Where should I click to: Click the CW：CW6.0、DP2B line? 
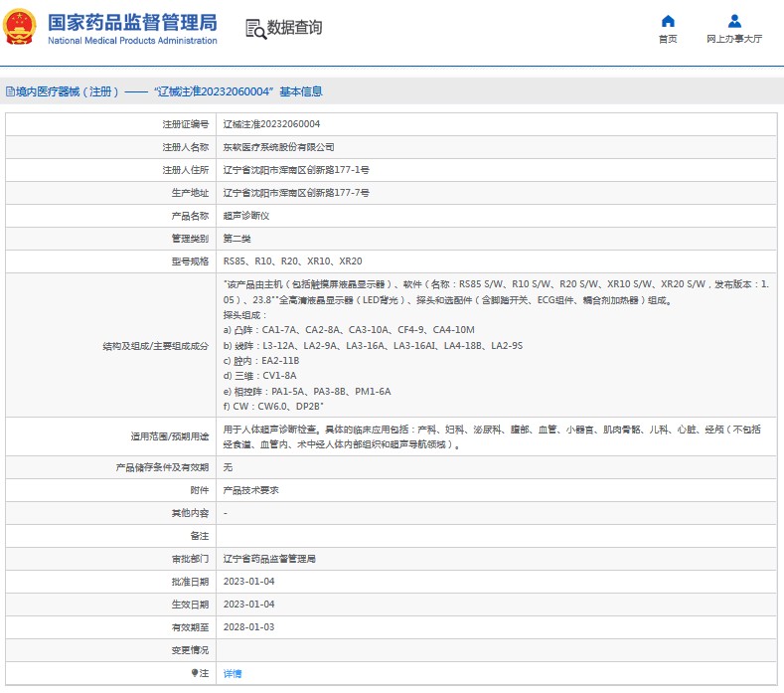tap(273, 407)
